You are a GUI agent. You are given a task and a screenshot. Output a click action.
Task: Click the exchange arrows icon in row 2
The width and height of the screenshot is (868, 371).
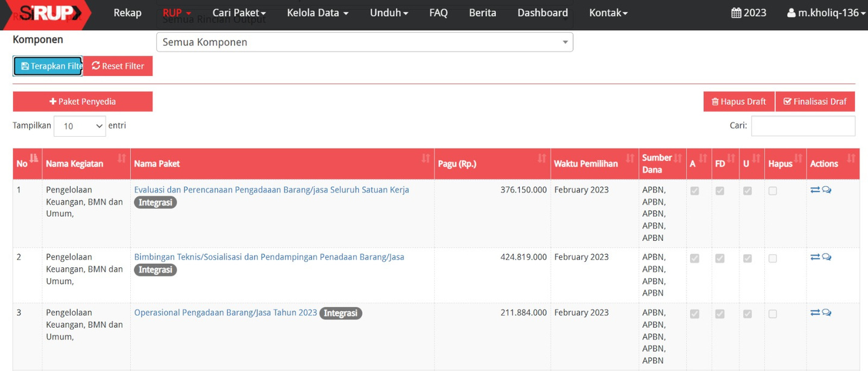click(x=815, y=257)
